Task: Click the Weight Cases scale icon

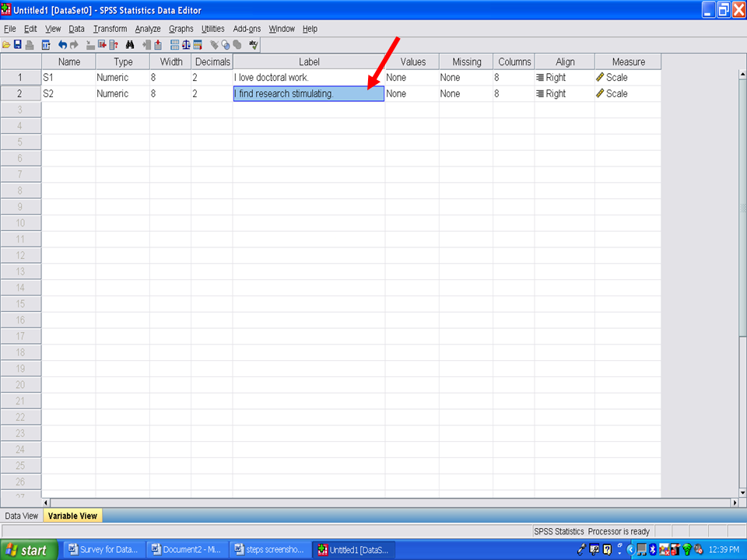Action: 186,45
